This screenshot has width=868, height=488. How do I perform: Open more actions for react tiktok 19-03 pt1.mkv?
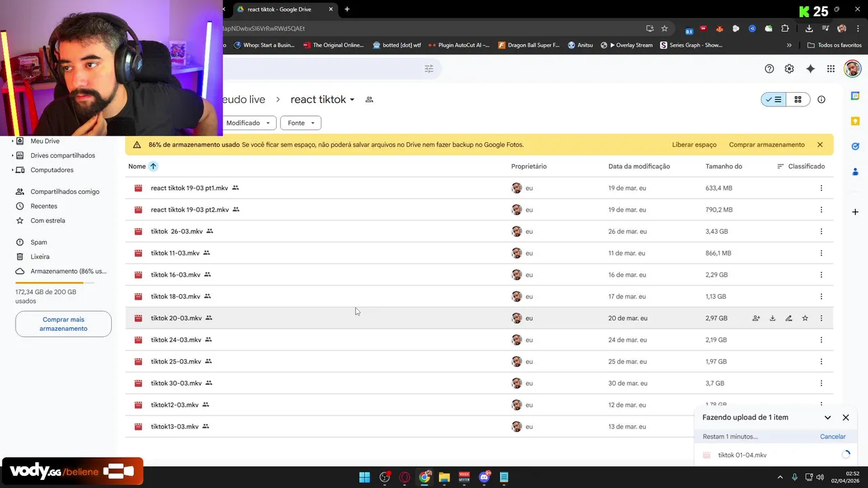click(821, 188)
